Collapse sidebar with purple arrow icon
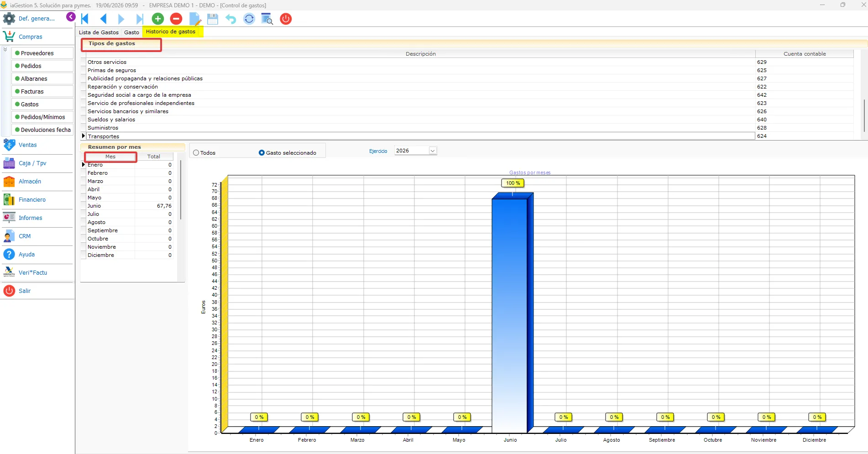The height and width of the screenshot is (454, 868). point(71,17)
